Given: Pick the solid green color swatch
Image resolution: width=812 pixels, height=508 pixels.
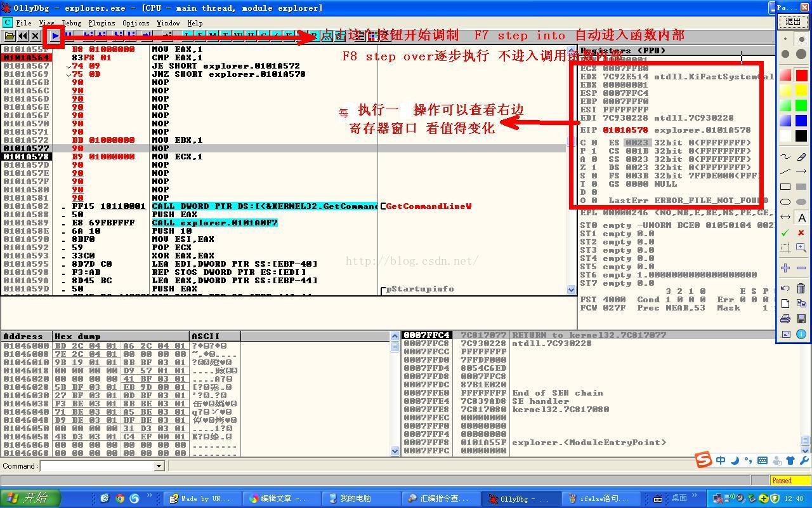Looking at the screenshot, I should (x=801, y=105).
